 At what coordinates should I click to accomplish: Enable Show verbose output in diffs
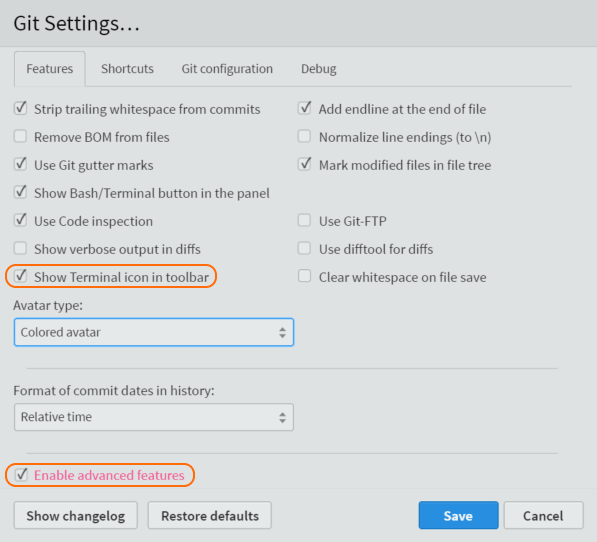20,248
